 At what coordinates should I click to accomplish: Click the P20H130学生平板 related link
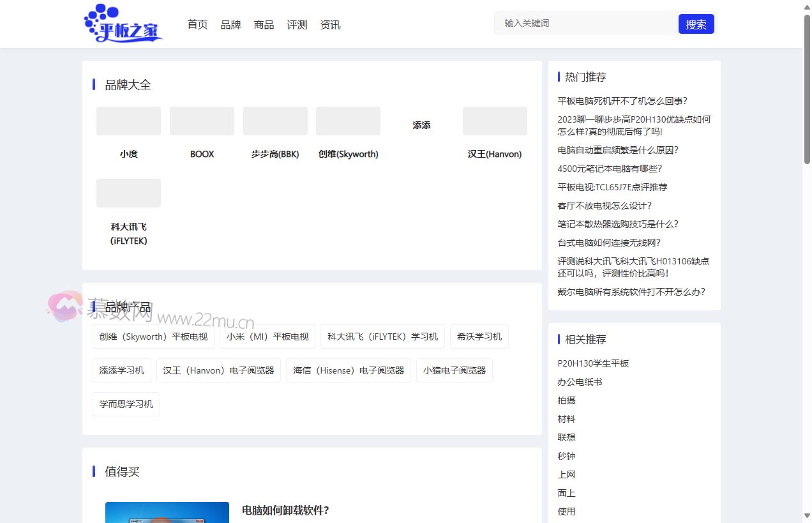click(x=593, y=363)
